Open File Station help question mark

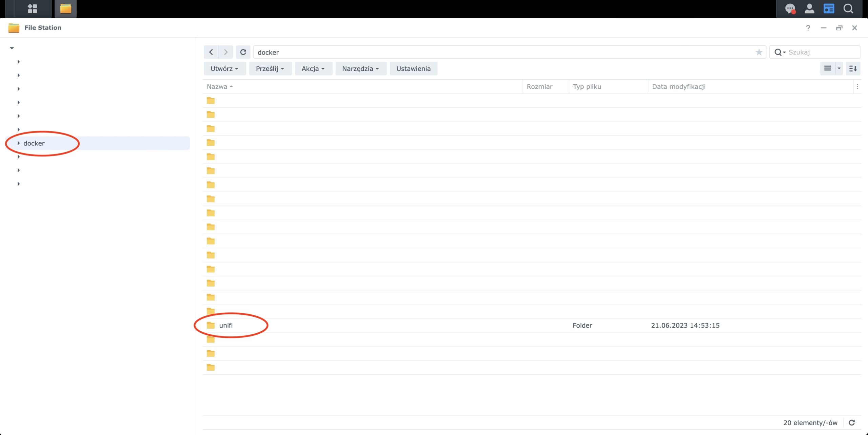pyautogui.click(x=808, y=28)
